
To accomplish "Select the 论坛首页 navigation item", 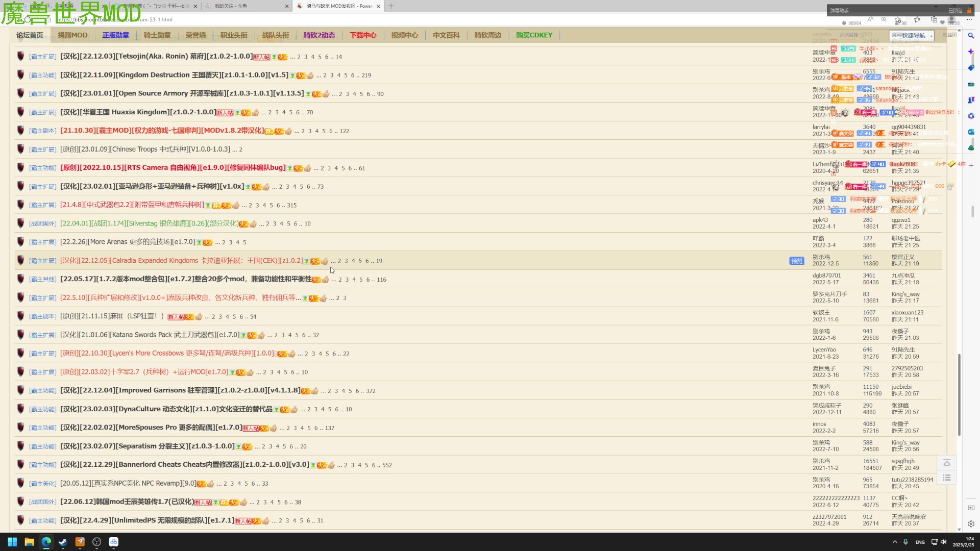I will pos(30,35).
